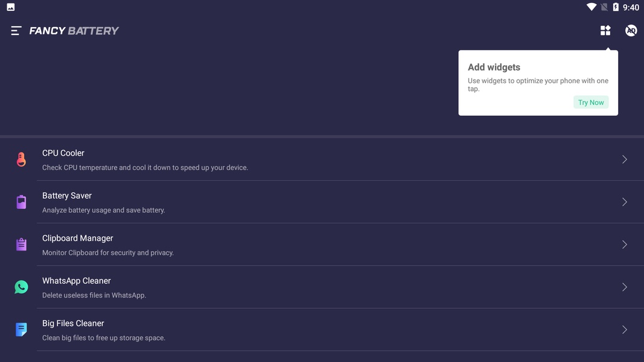The image size is (644, 362).
Task: Open WhatsApp Cleaner via its right chevron
Action: tap(624, 287)
